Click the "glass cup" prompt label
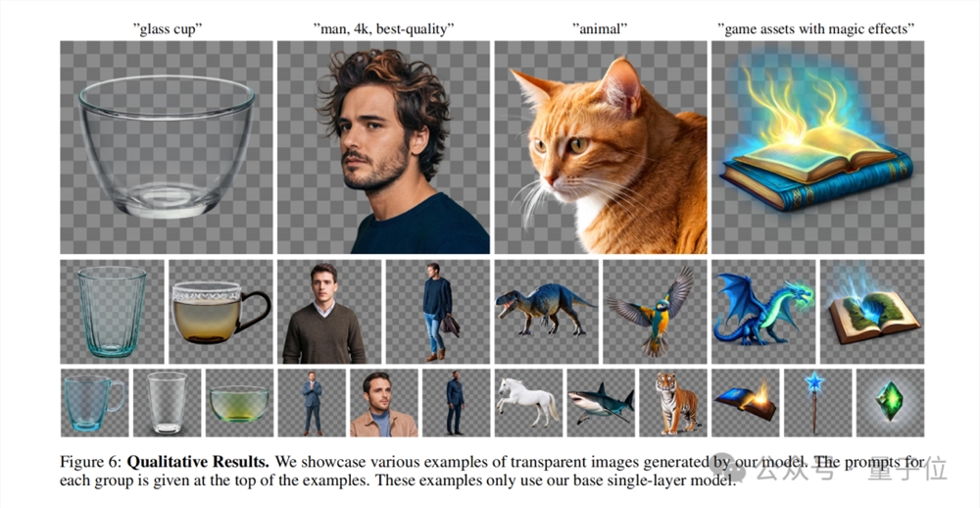This screenshot has height=508, width=980. point(167,28)
